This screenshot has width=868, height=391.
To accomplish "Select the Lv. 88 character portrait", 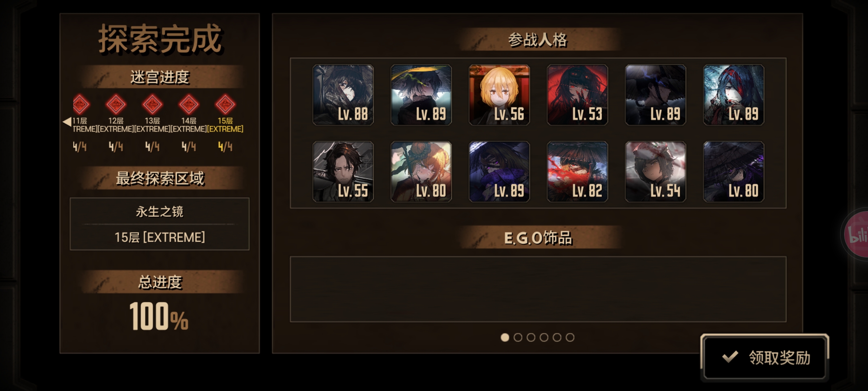I will click(343, 95).
